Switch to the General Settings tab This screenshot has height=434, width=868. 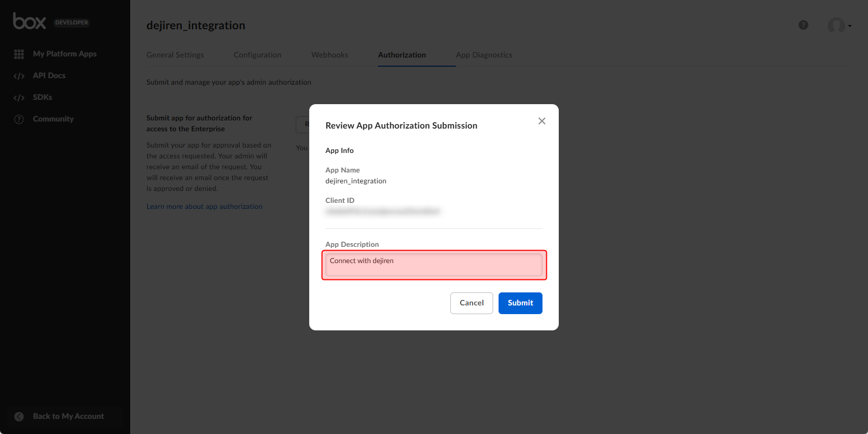pyautogui.click(x=175, y=55)
